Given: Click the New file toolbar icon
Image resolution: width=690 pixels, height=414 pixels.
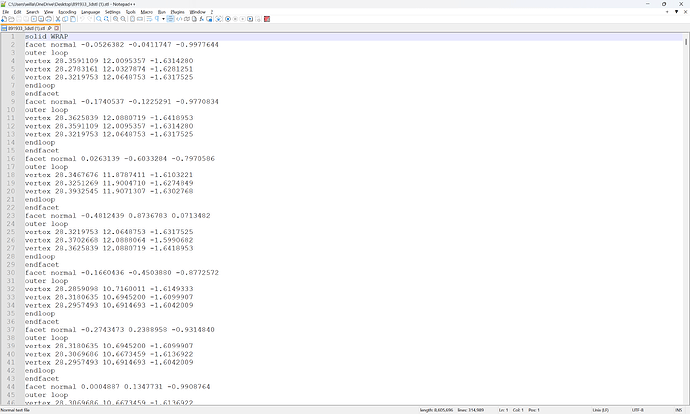Looking at the screenshot, I should pos(4,19).
